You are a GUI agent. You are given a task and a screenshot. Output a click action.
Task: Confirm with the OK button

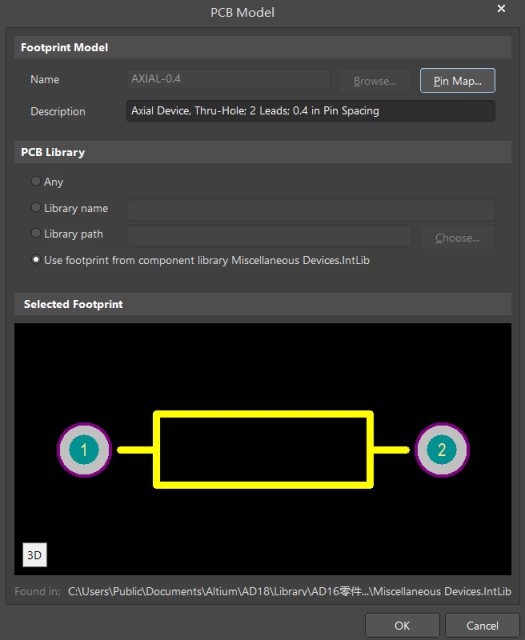coord(402,625)
